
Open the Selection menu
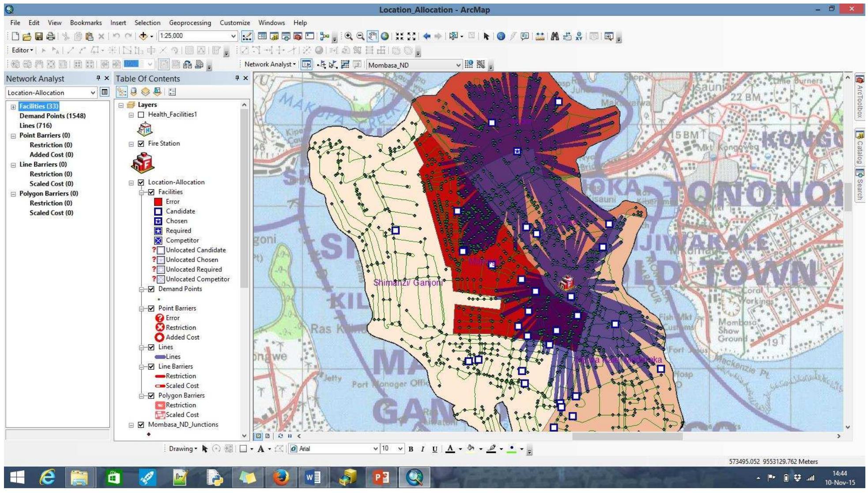[x=147, y=23]
